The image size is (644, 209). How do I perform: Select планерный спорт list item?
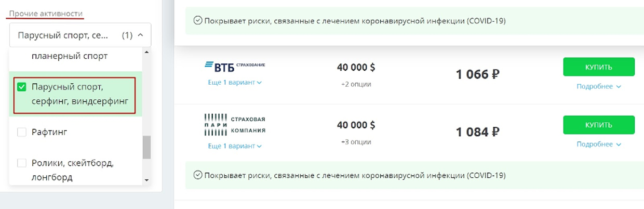pyautogui.click(x=70, y=56)
